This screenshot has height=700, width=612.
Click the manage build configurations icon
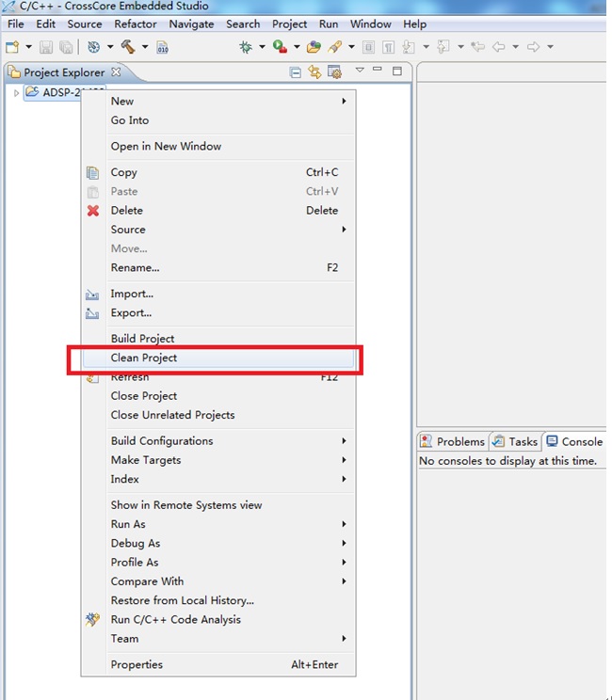pos(94,47)
